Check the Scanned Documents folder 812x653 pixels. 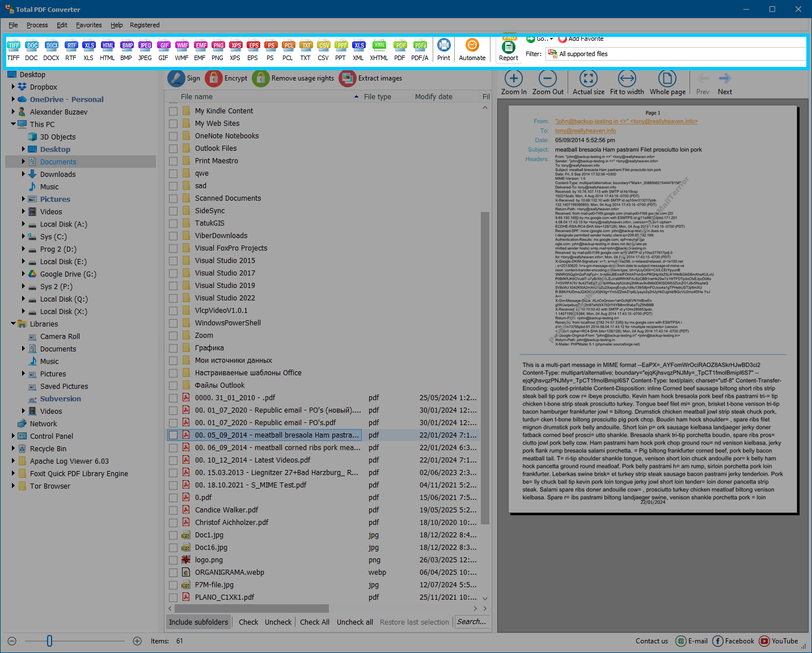click(174, 198)
